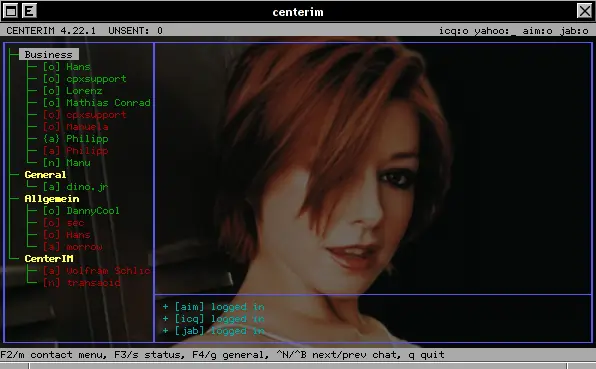Select green Philipp contact
This screenshot has width=596, height=369.
click(x=76, y=139)
